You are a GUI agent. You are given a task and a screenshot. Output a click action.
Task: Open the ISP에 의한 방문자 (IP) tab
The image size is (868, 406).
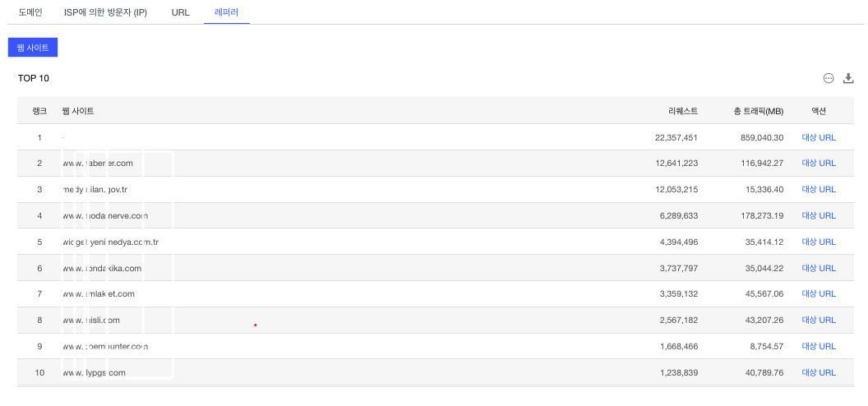[x=105, y=13]
